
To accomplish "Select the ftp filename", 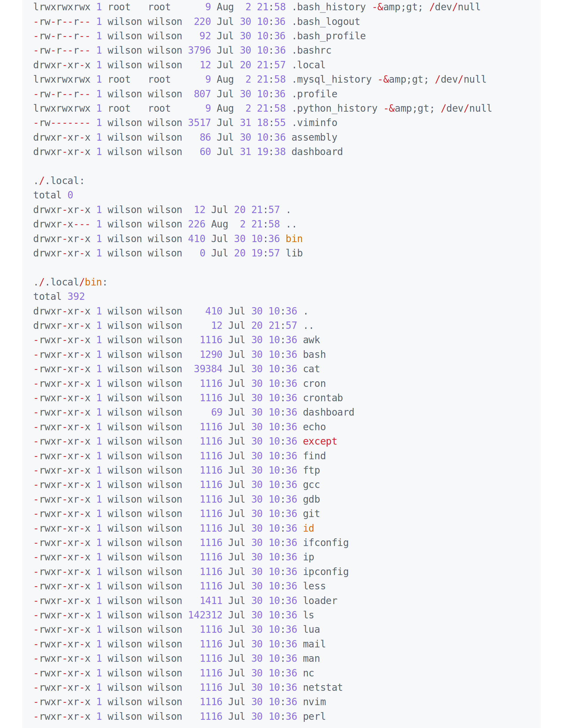I will 311,470.
